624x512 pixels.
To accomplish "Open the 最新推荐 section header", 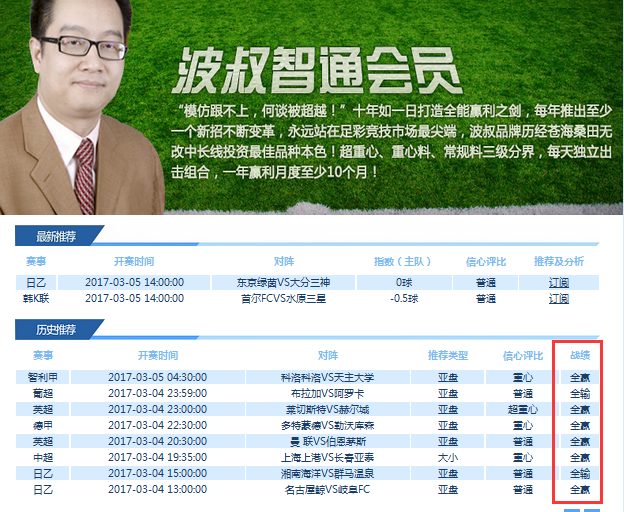I will pyautogui.click(x=56, y=236).
